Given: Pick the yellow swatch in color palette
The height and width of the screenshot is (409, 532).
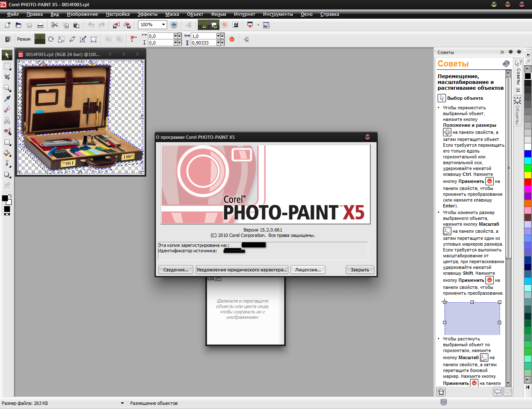Looking at the screenshot, I should 528,175.
